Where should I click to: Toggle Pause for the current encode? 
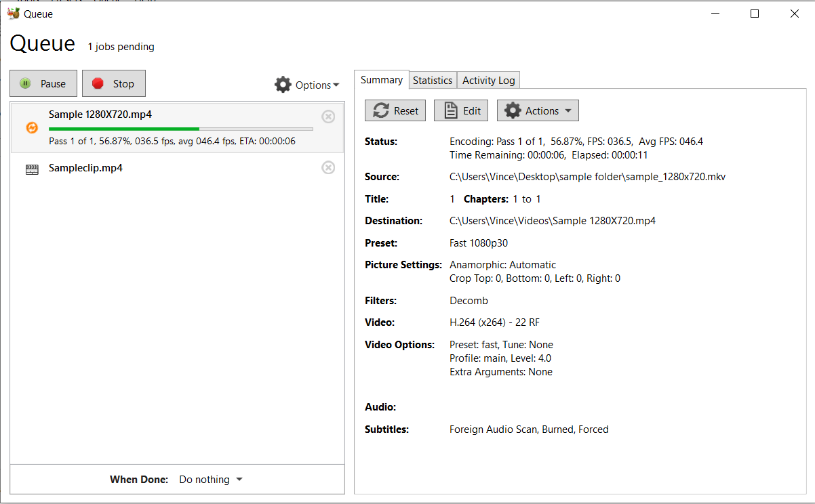coord(43,83)
